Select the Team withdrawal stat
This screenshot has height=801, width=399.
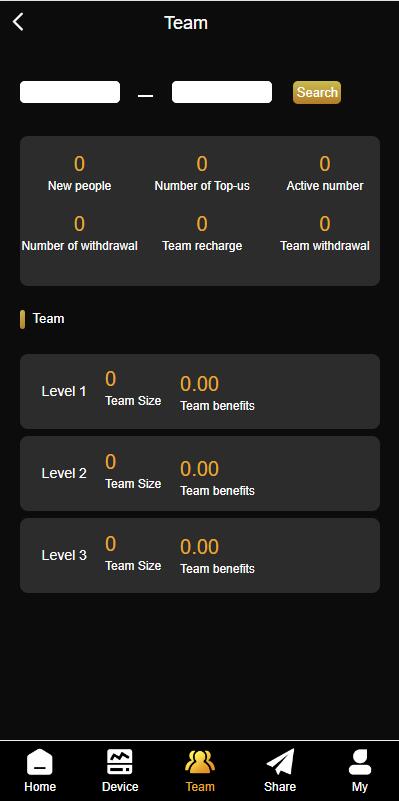point(325,233)
